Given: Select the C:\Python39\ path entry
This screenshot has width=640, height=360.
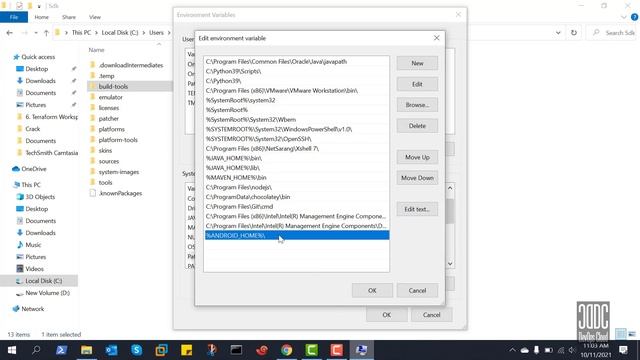Looking at the screenshot, I should tap(297, 81).
